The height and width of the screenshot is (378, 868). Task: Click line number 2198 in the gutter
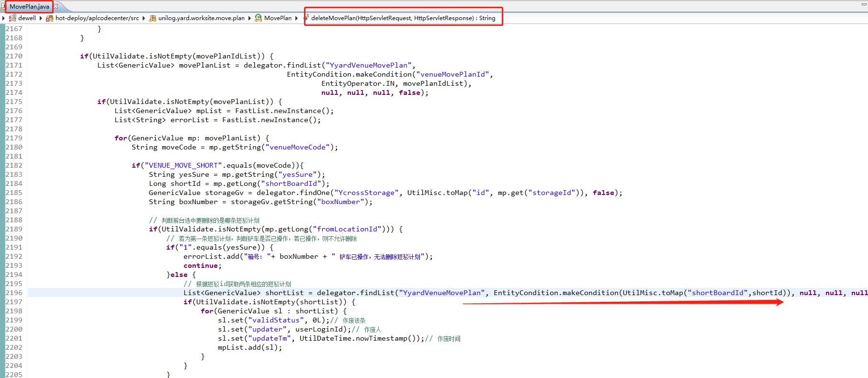14,311
